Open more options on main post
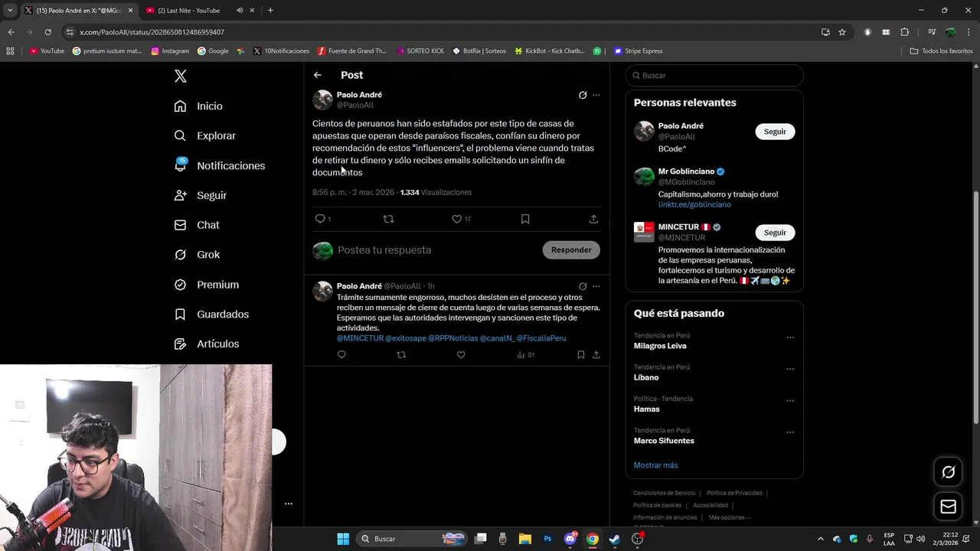Image resolution: width=980 pixels, height=551 pixels. 596,95
